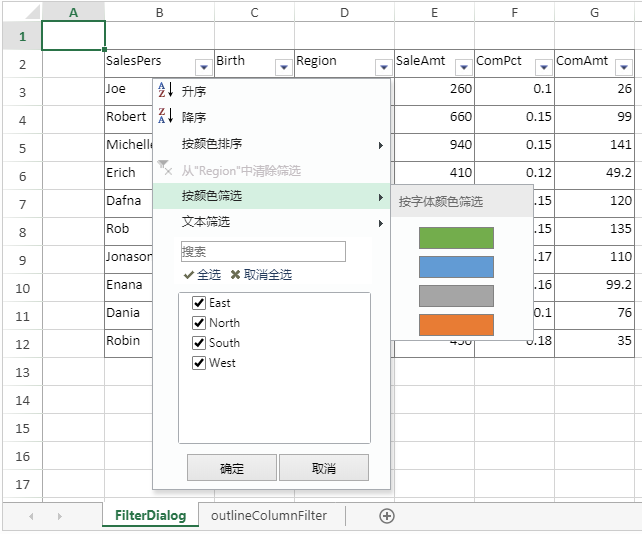This screenshot has width=642, height=534.
Task: Open the ComPct filter dropdown
Action: pos(544,67)
